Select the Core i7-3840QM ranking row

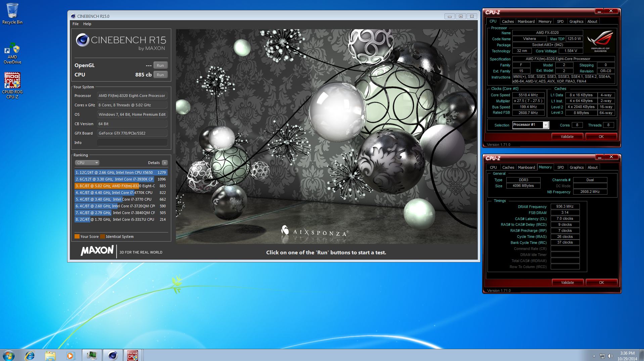tap(121, 213)
